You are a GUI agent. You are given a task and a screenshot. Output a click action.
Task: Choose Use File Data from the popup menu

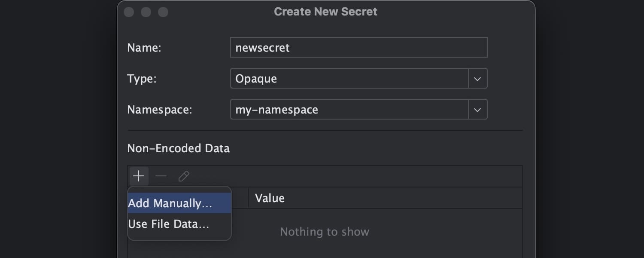point(168,224)
